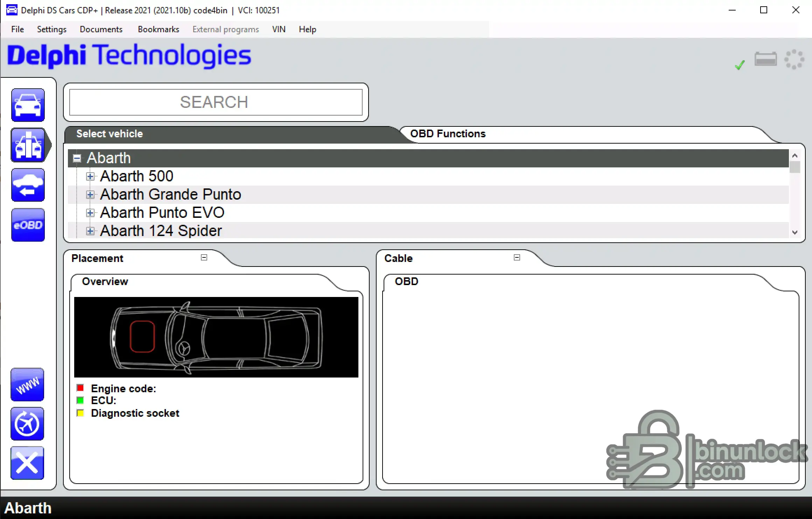Screen dimensions: 812x519
Task: Close the Delphi DS Cars window
Action: pos(796,10)
